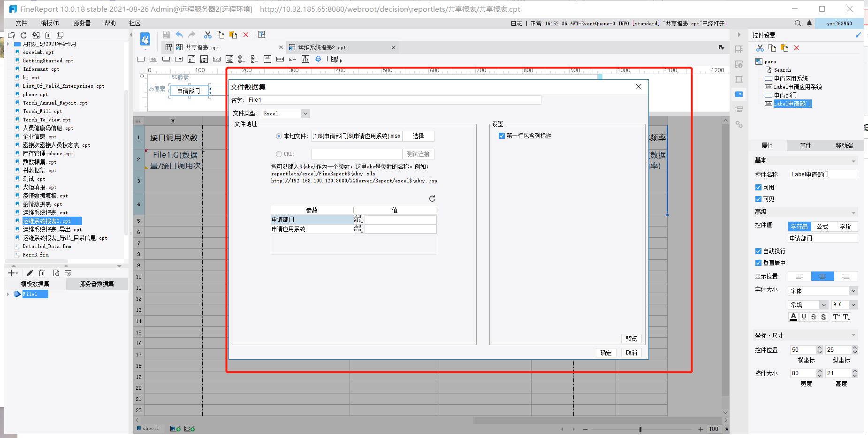
Task: Open find and replace icon in toolbar
Action: coord(262,35)
